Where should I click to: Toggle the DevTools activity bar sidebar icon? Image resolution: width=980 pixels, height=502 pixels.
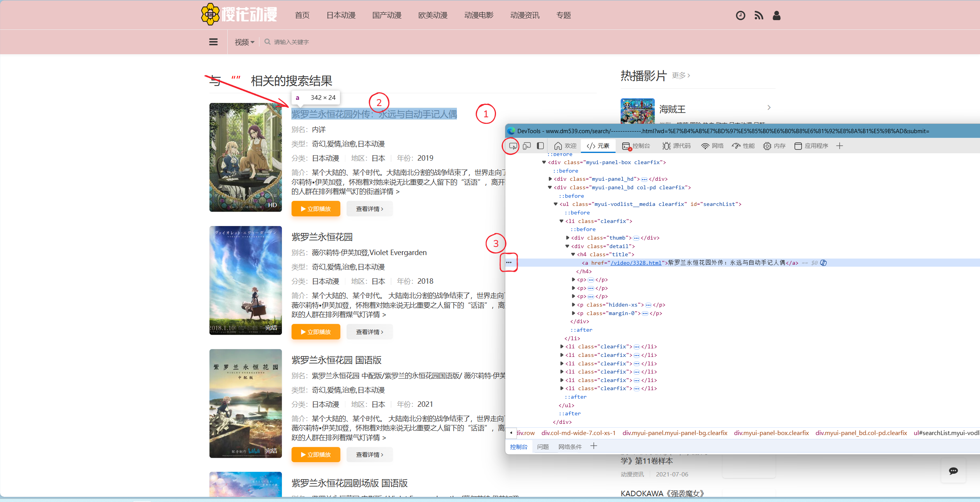[x=540, y=146]
